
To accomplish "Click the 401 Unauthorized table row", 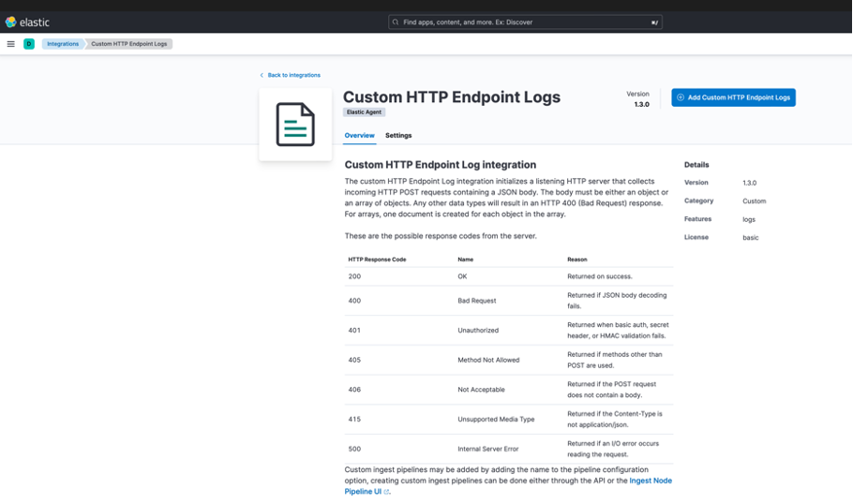I will (509, 331).
